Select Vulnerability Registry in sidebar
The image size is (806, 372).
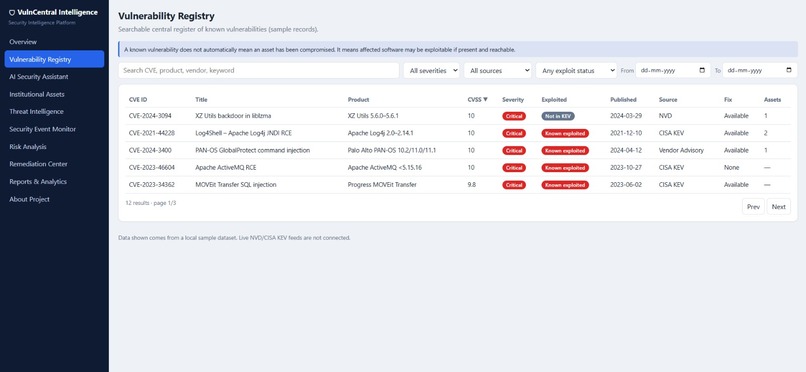pyautogui.click(x=54, y=59)
